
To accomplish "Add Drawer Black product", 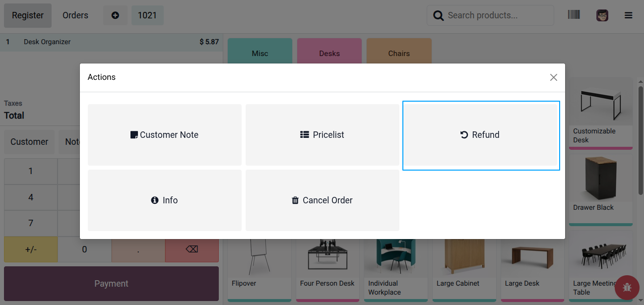I will pos(601,190).
